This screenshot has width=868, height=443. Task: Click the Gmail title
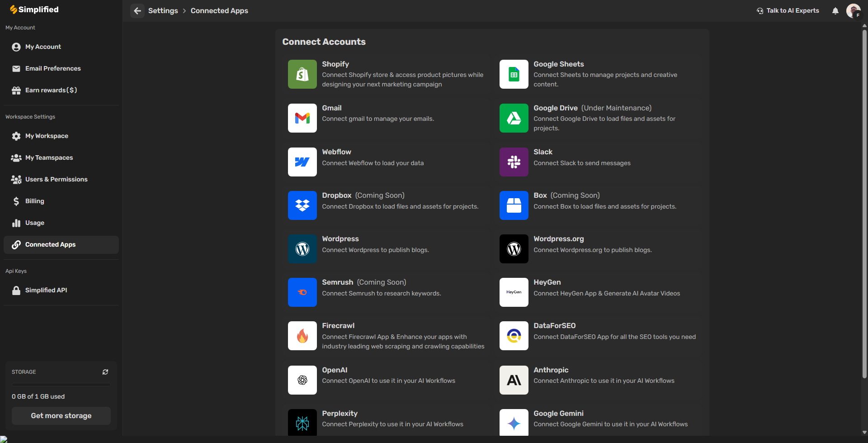pos(332,108)
